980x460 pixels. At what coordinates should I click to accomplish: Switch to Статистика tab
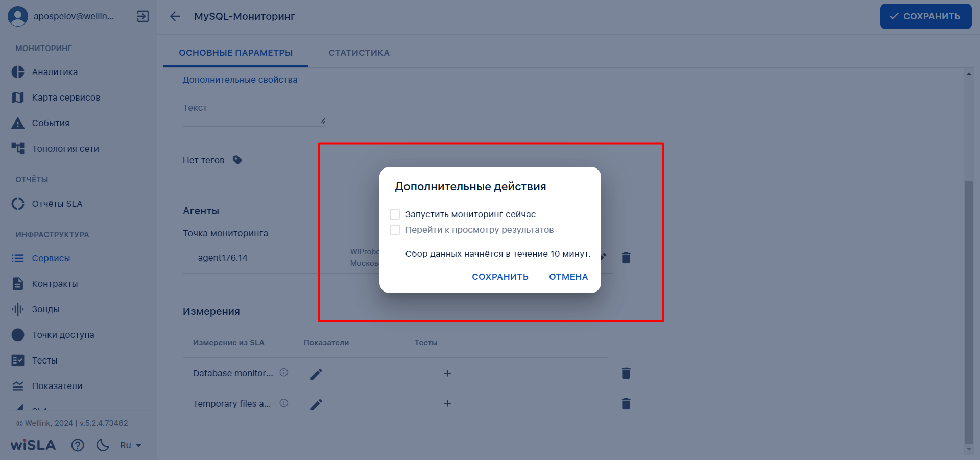(x=359, y=53)
